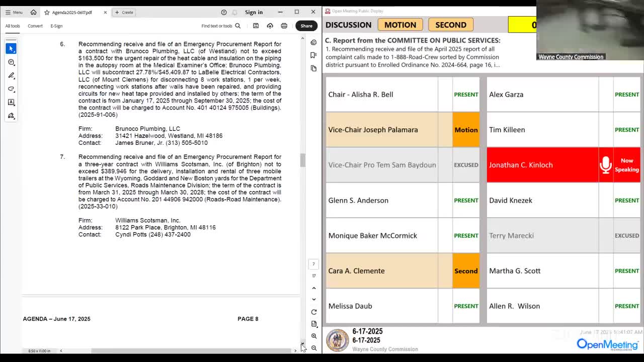Select Jonathan C. Kinloch's red row

click(563, 165)
